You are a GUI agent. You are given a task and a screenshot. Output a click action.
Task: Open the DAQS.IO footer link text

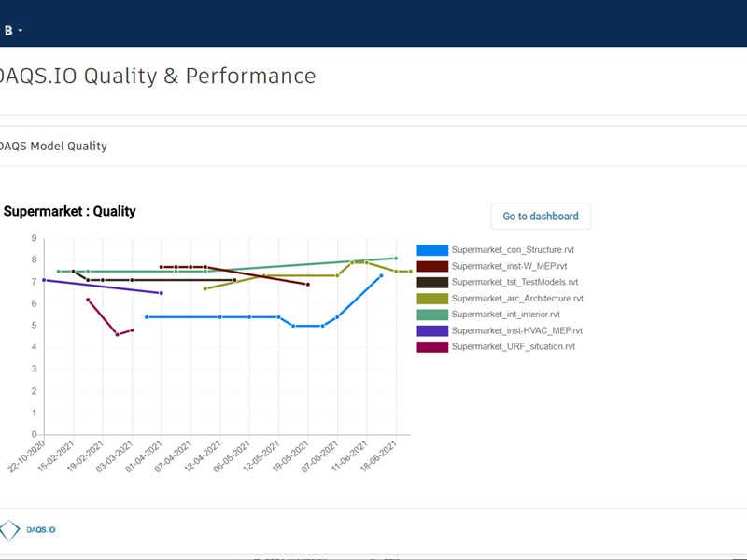point(41,530)
